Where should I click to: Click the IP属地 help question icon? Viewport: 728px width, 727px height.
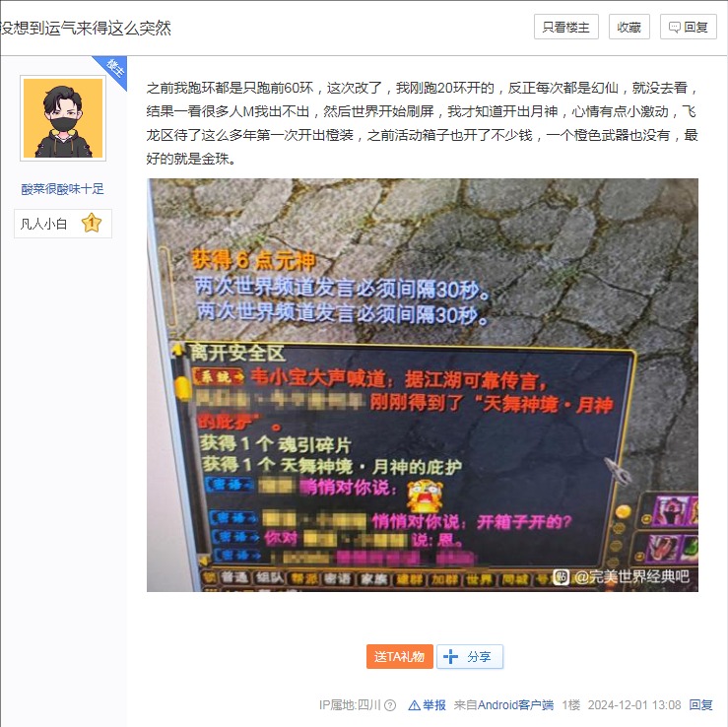390,705
